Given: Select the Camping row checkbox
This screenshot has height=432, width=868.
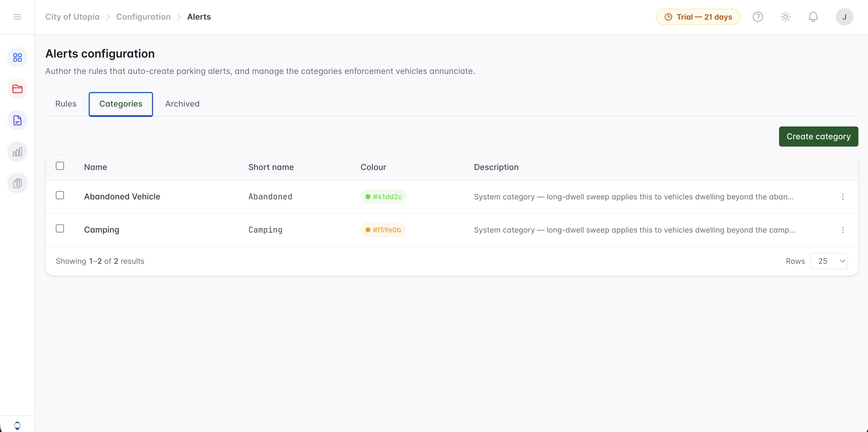Looking at the screenshot, I should pyautogui.click(x=60, y=229).
